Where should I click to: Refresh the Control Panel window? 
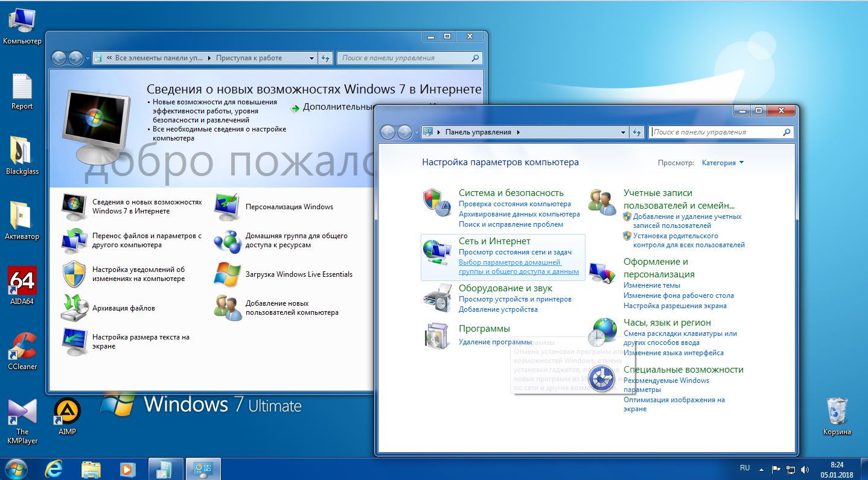637,132
